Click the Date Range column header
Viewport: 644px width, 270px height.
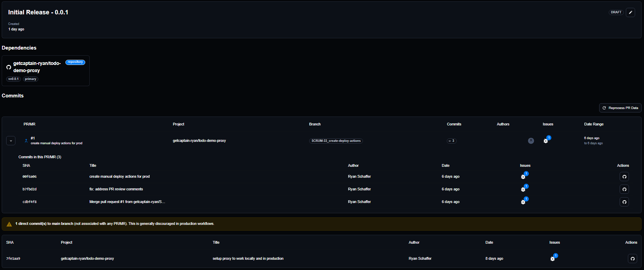click(594, 124)
